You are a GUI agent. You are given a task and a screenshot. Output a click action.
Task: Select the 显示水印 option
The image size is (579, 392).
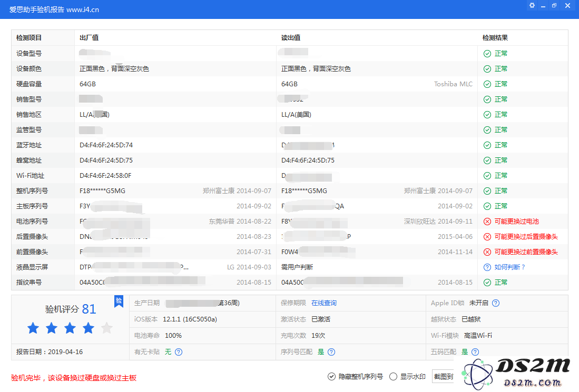pyautogui.click(x=408, y=377)
